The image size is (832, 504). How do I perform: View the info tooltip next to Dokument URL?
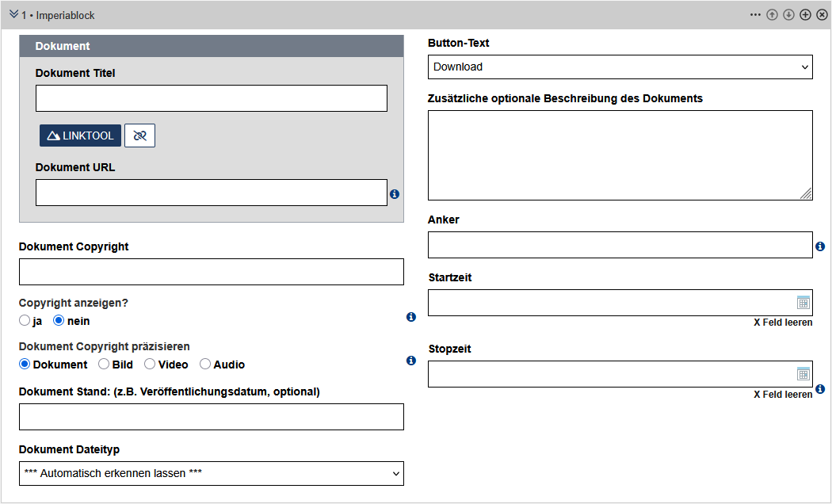click(395, 193)
